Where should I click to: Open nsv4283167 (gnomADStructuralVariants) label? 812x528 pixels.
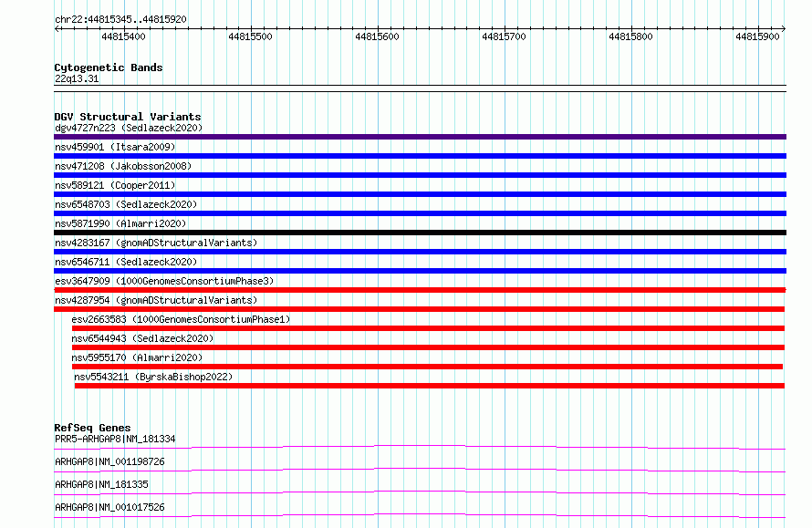(156, 243)
